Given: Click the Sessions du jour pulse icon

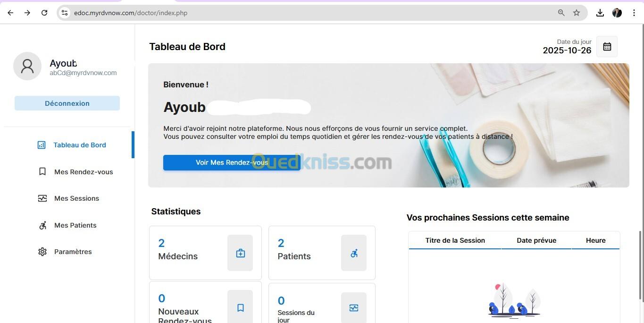Looking at the screenshot, I should [x=354, y=308].
